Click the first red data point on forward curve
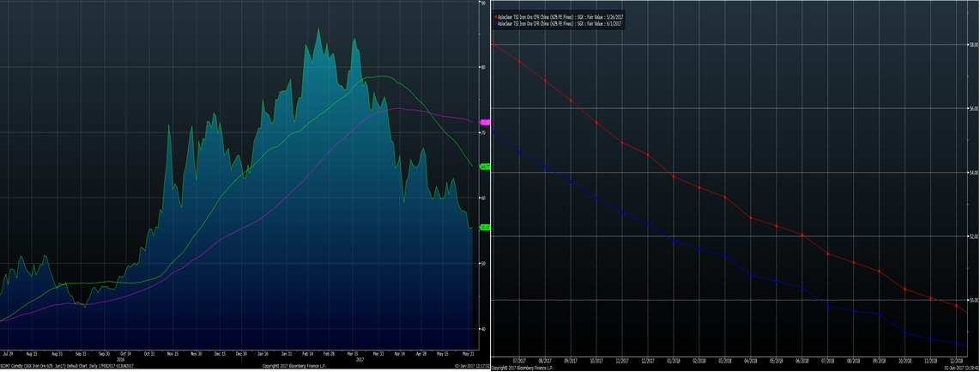 [493, 44]
